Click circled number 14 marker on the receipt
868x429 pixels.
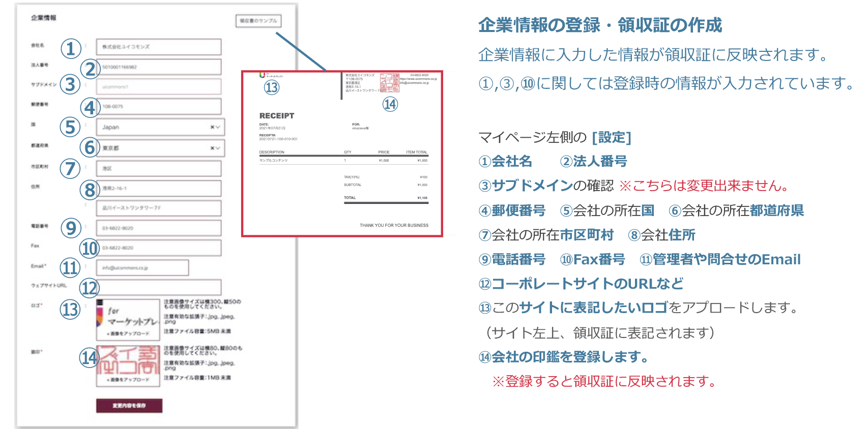(x=390, y=104)
